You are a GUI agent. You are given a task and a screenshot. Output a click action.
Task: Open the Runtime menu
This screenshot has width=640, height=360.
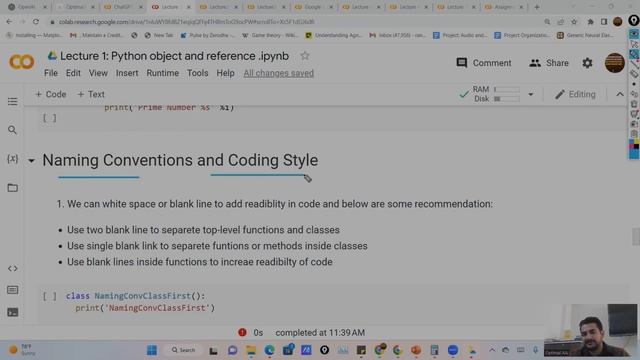162,73
